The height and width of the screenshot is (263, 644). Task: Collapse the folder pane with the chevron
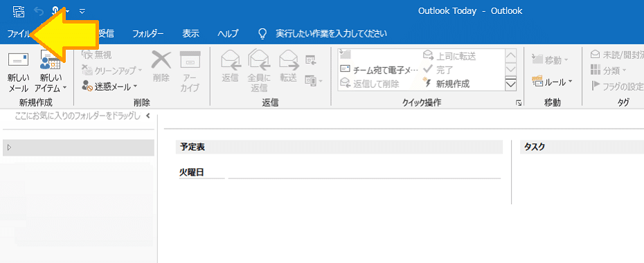(147, 116)
